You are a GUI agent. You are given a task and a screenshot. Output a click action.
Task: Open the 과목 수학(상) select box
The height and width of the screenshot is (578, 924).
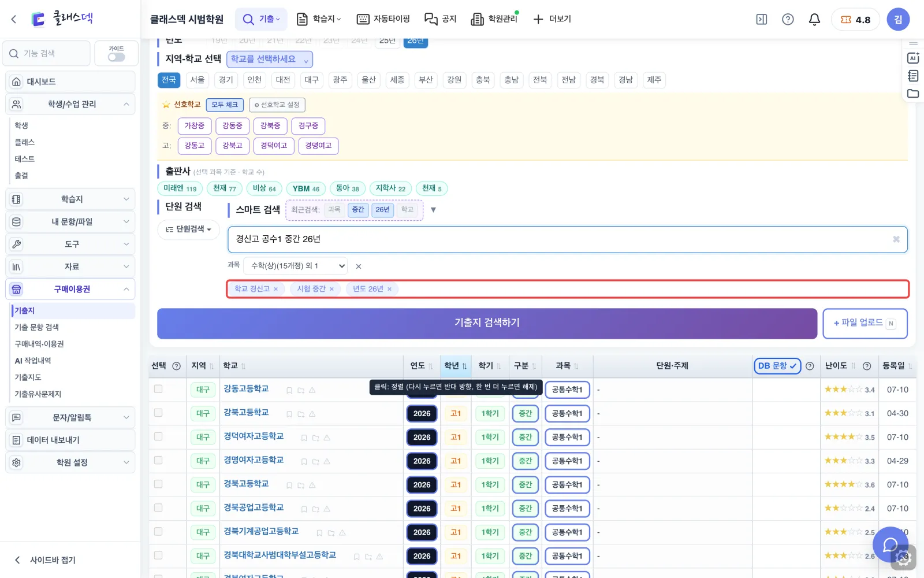click(296, 266)
